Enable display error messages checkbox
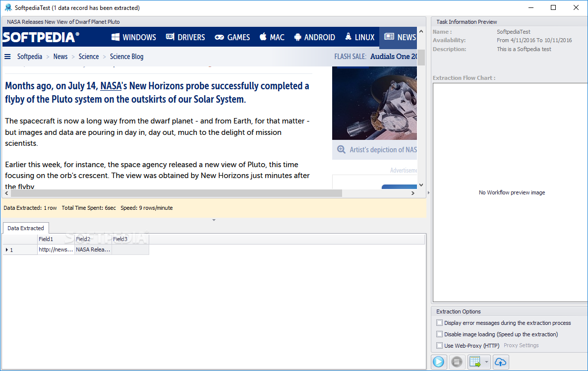 click(439, 322)
